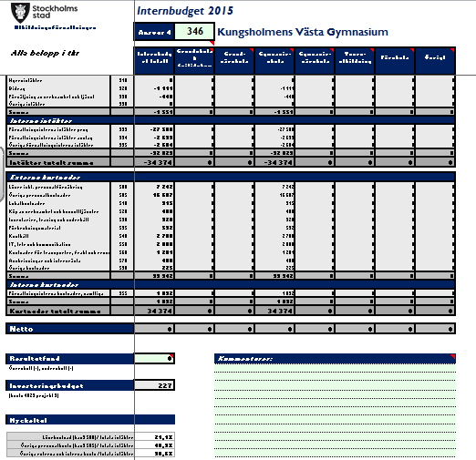Click the Gymnasiesärskola column header
Screen dimensions: 476x460
[315, 60]
